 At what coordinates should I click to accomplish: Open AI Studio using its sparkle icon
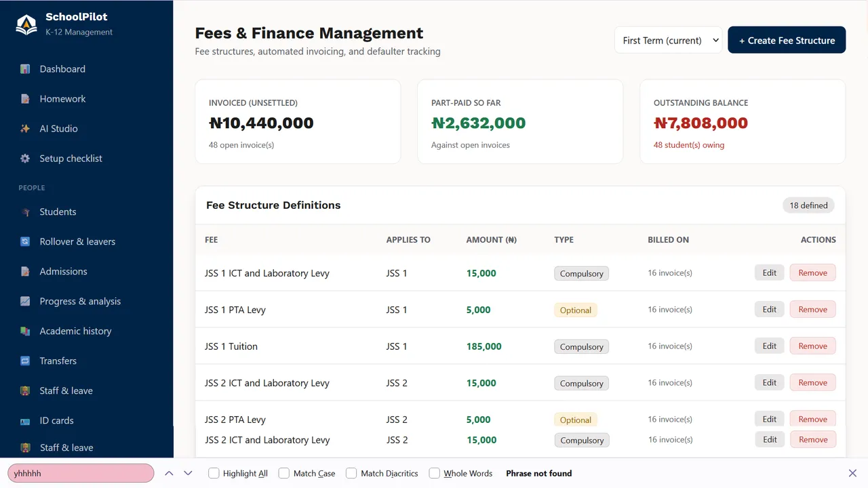(x=25, y=129)
